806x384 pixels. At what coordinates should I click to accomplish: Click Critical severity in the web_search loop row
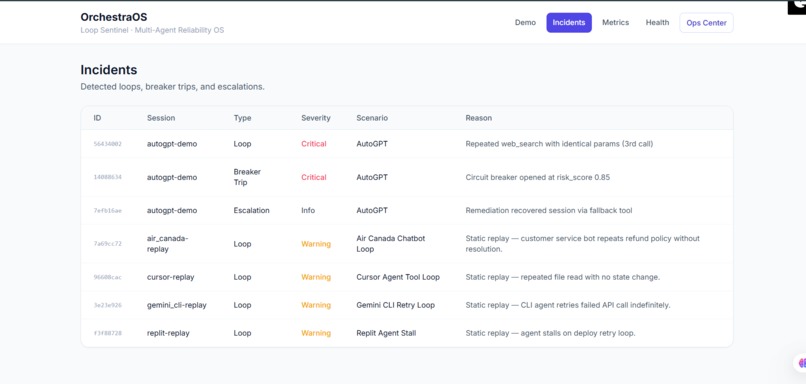tap(314, 144)
